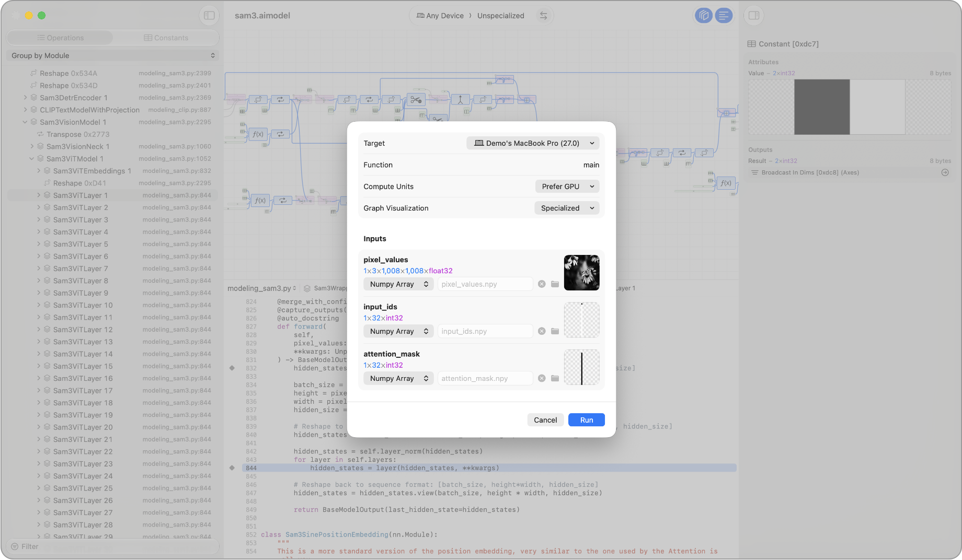Click highlighted code line 844

click(489, 468)
